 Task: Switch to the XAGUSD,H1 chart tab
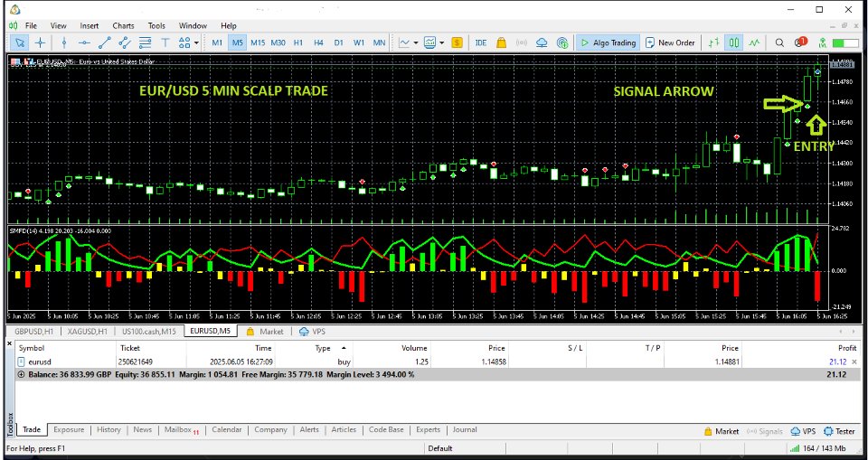click(x=88, y=332)
